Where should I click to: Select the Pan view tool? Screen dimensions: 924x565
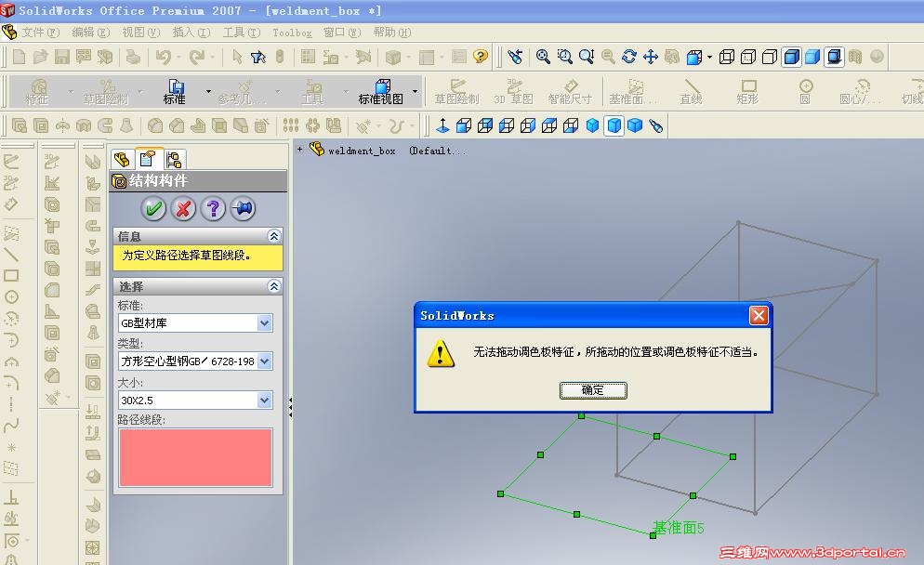651,57
